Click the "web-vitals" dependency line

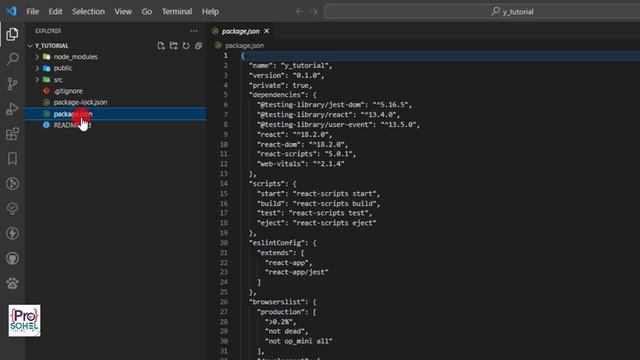(x=300, y=164)
